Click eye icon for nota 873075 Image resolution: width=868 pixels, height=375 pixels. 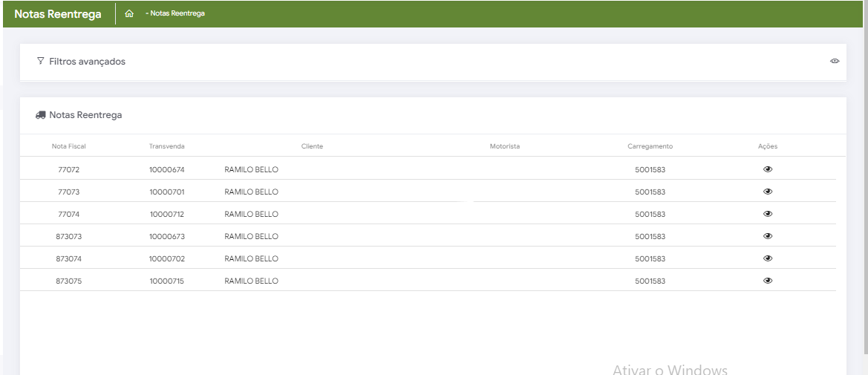[768, 281]
